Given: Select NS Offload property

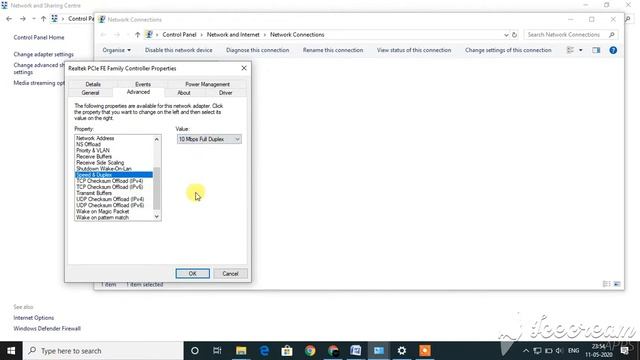Looking at the screenshot, I should pyautogui.click(x=88, y=144).
